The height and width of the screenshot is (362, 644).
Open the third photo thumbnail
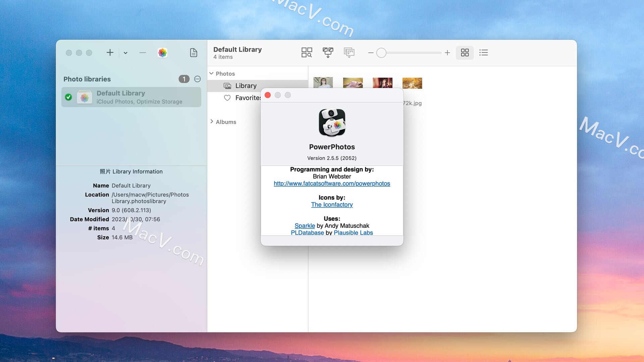pos(382,83)
